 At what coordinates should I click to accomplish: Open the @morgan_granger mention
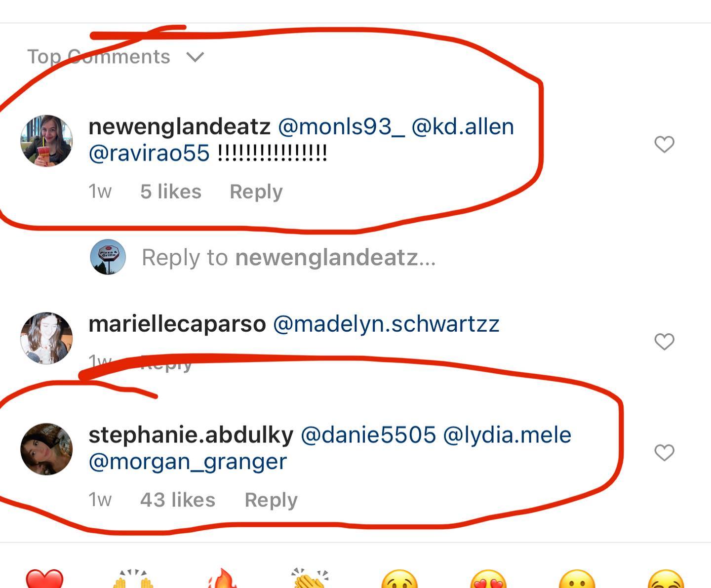pyautogui.click(x=188, y=462)
